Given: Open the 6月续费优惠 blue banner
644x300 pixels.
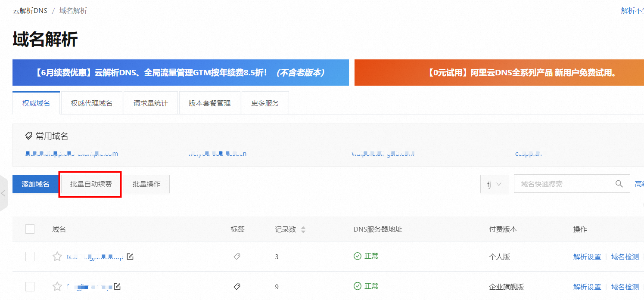Looking at the screenshot, I should [x=180, y=72].
